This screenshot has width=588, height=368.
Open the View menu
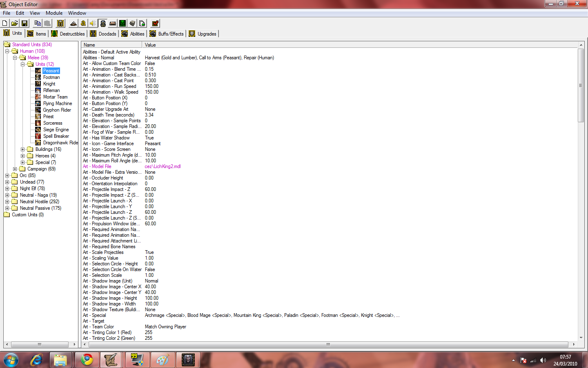tap(35, 13)
